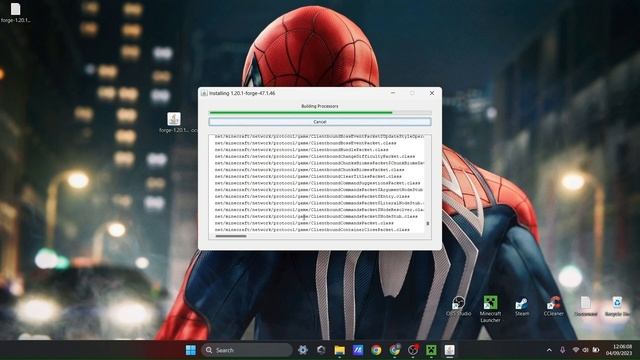The image size is (640, 360).
Task: Select the OBS Studio desktop shortcut
Action: click(458, 307)
